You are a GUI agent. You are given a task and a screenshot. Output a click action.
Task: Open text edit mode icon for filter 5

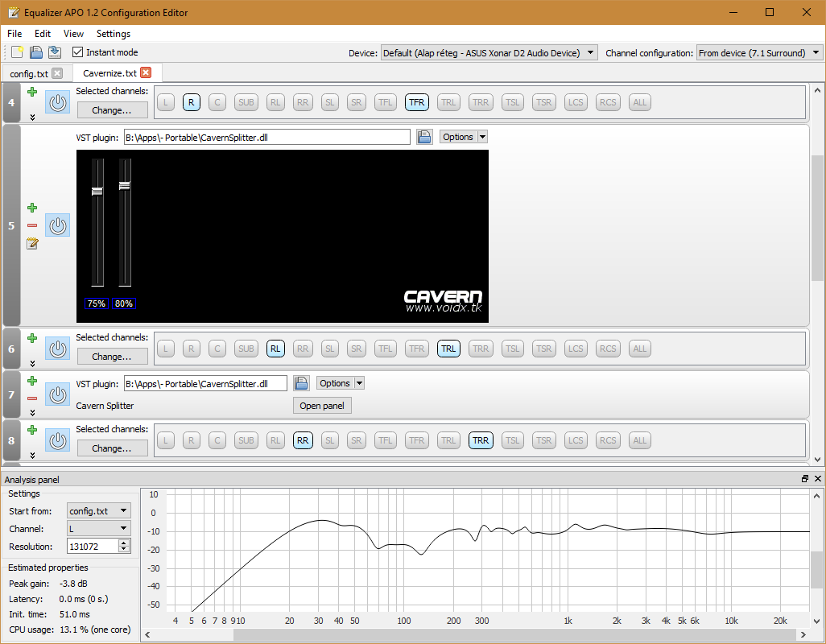click(x=32, y=243)
